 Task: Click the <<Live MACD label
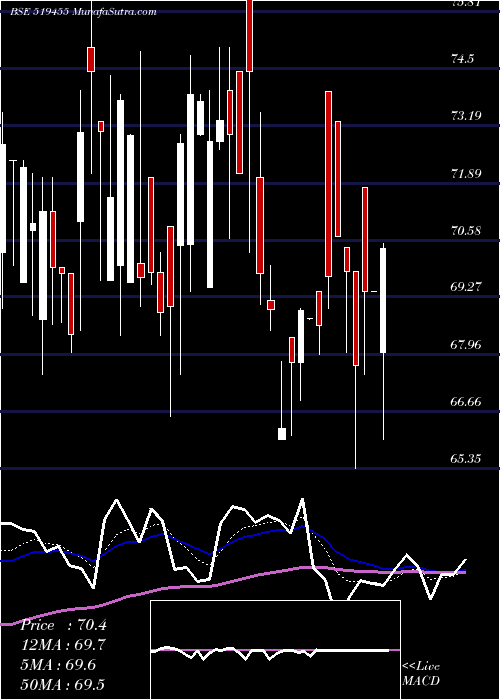coord(421,673)
